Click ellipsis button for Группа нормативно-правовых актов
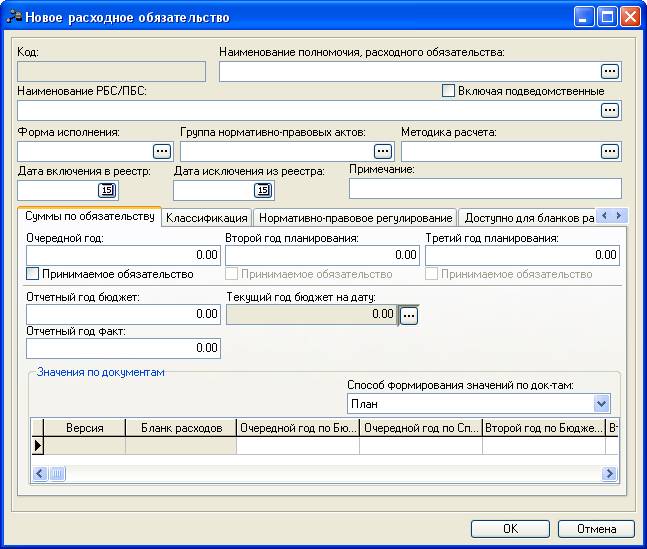This screenshot has height=549, width=647. [383, 151]
